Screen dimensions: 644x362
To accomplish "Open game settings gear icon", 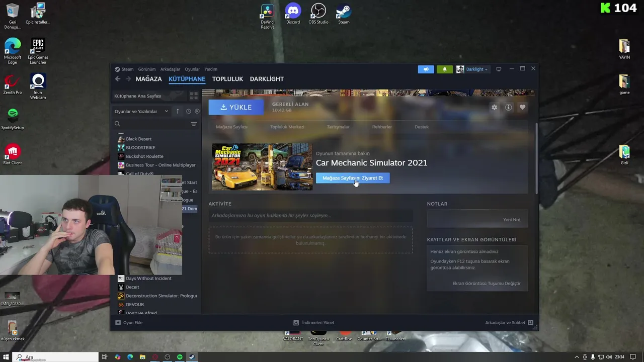I will (x=494, y=107).
